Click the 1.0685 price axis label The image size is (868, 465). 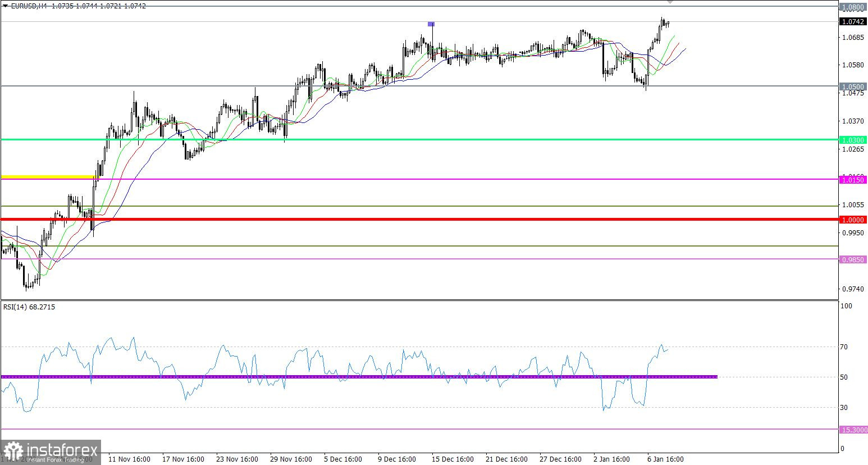[852, 38]
